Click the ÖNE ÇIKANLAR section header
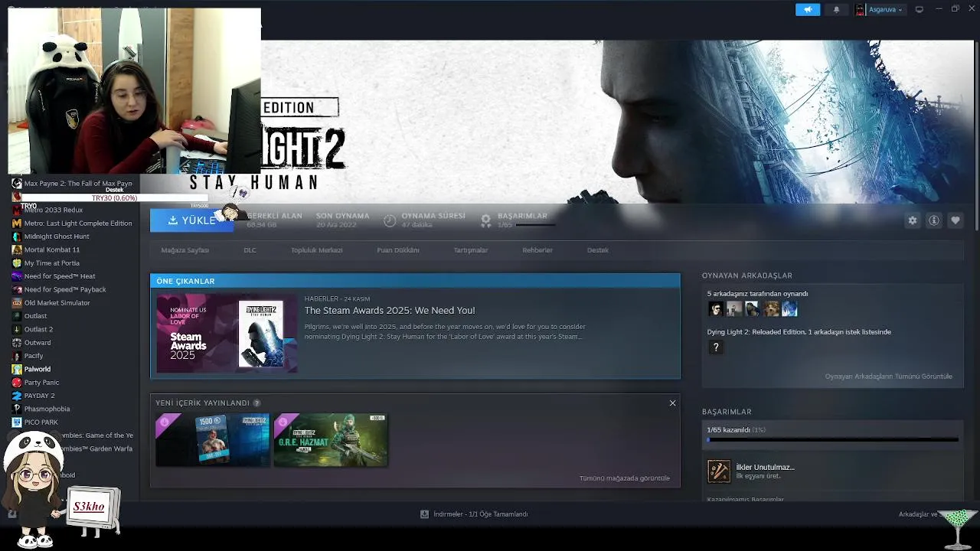This screenshot has width=980, height=551. tap(415, 281)
